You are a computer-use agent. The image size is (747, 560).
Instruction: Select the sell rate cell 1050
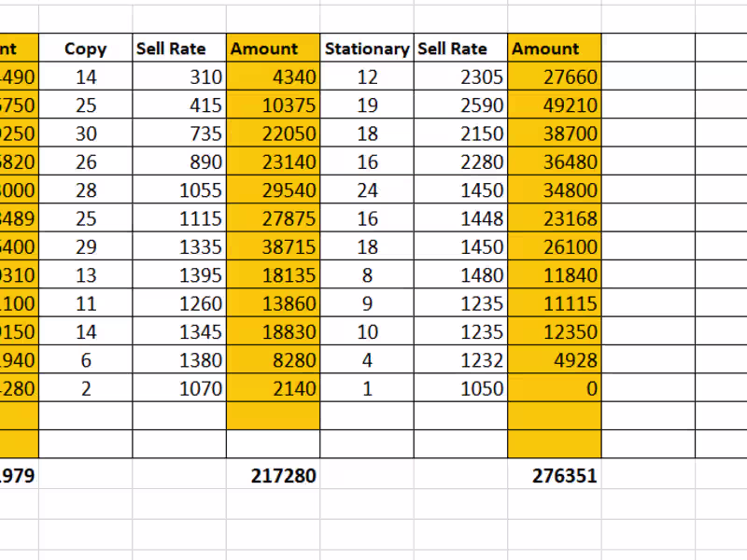pyautogui.click(x=461, y=389)
